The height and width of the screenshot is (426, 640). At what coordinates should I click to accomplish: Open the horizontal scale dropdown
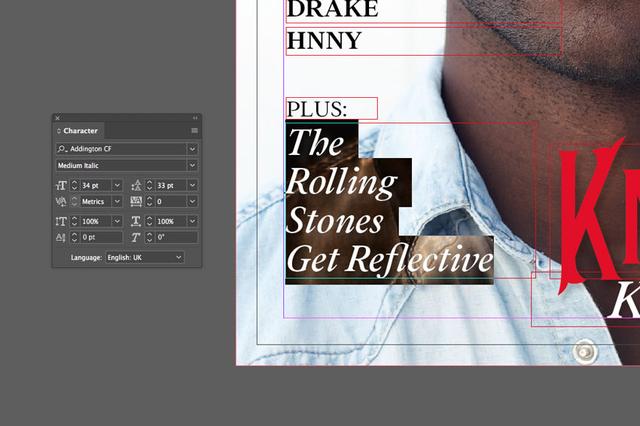coord(192,221)
